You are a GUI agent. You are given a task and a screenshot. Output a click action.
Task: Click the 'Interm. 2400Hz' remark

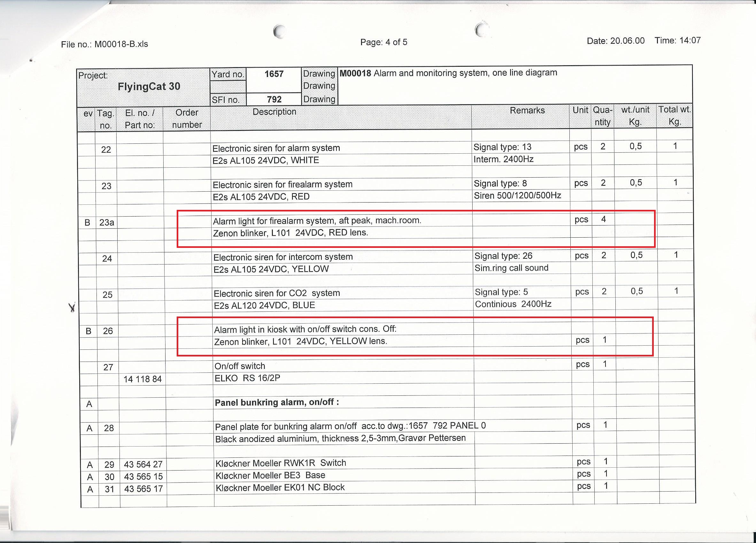[503, 159]
